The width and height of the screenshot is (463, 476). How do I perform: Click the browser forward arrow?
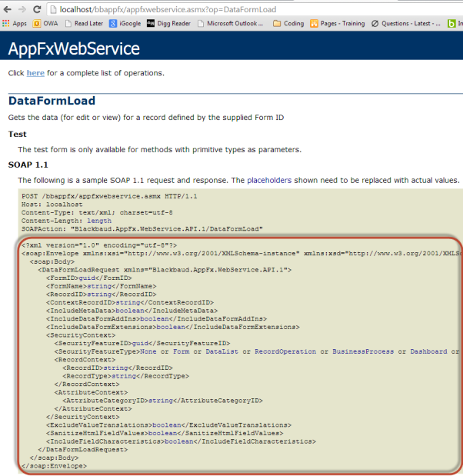pyautogui.click(x=25, y=8)
